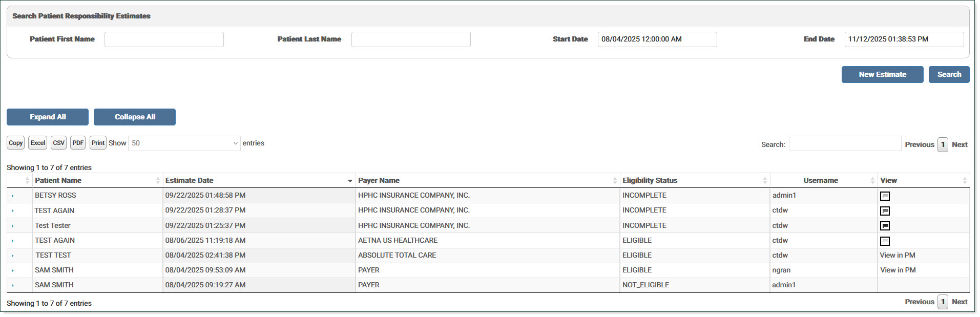Open view icon for 01:28:37 PM estimate
The height and width of the screenshot is (317, 980).
tap(885, 211)
